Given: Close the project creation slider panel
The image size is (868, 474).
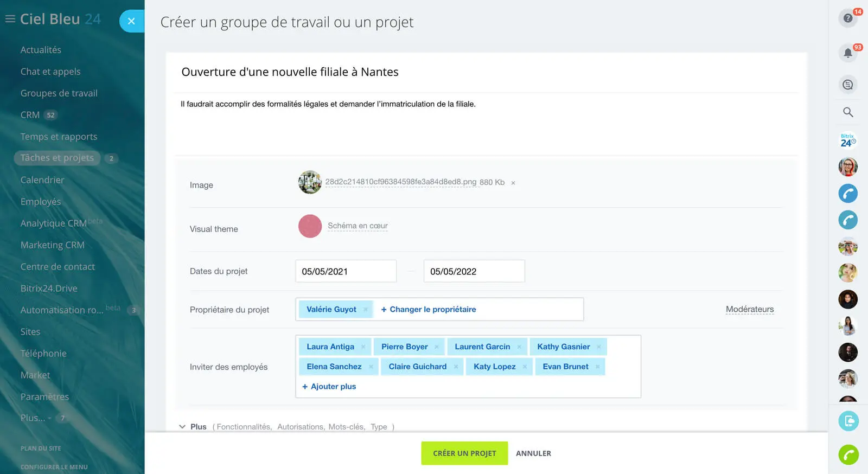Looking at the screenshot, I should [131, 21].
